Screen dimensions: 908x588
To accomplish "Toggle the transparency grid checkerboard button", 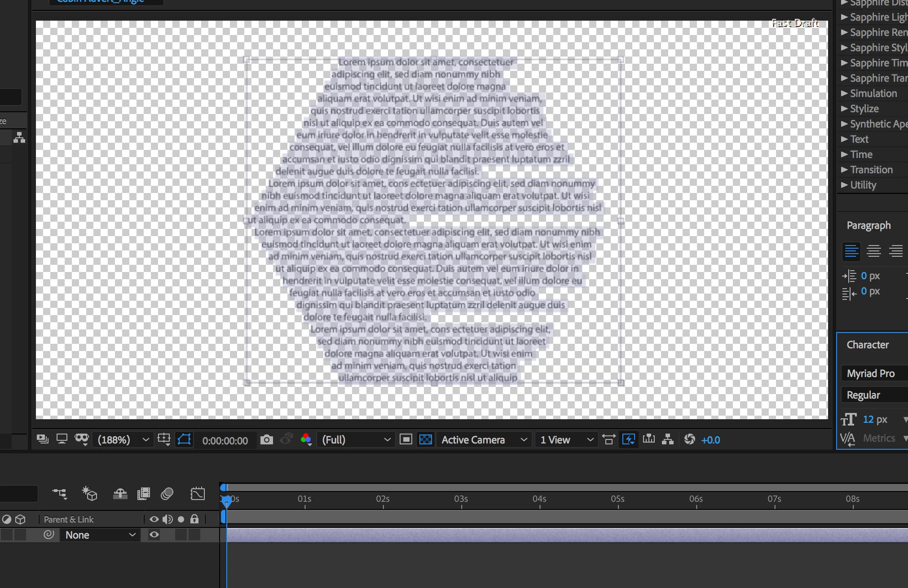I will coord(425,439).
